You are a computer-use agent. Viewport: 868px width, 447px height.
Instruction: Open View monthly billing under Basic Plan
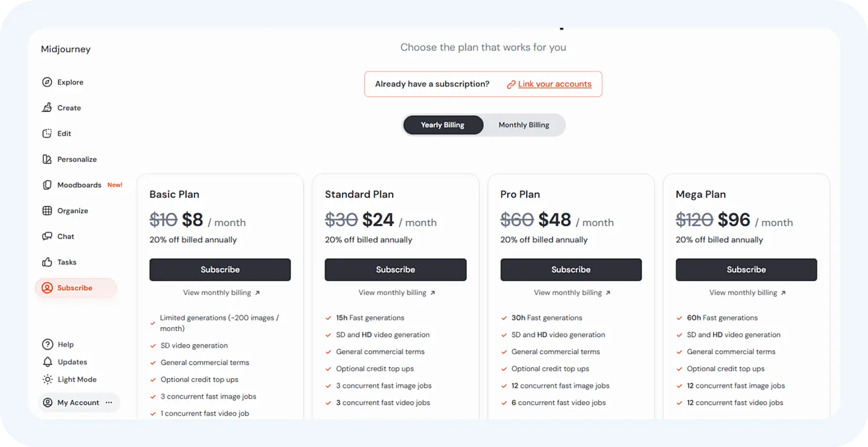click(x=221, y=293)
